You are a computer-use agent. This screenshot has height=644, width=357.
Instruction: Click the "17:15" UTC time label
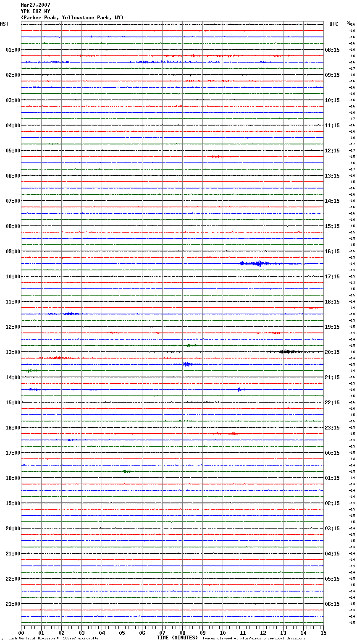coord(332,277)
